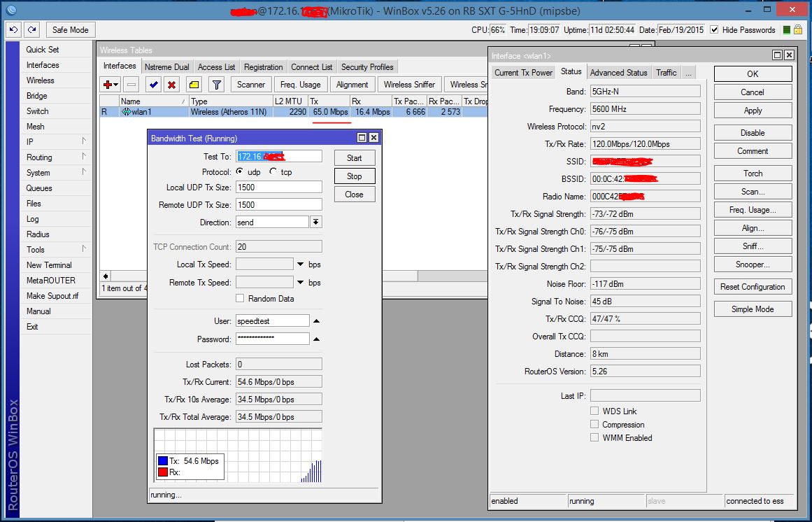This screenshot has height=522, width=812.
Task: Expand the Local Tx Speed arrow
Action: click(x=301, y=264)
